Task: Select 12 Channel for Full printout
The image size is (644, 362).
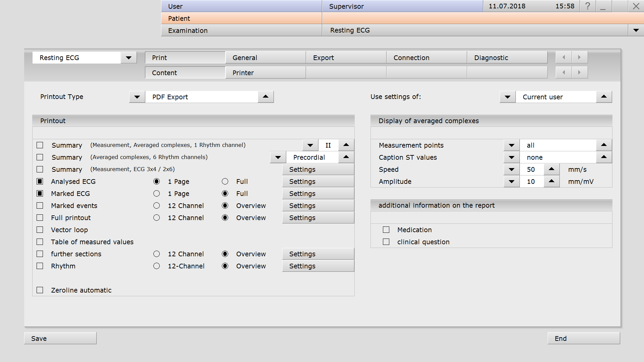Action: tap(157, 218)
